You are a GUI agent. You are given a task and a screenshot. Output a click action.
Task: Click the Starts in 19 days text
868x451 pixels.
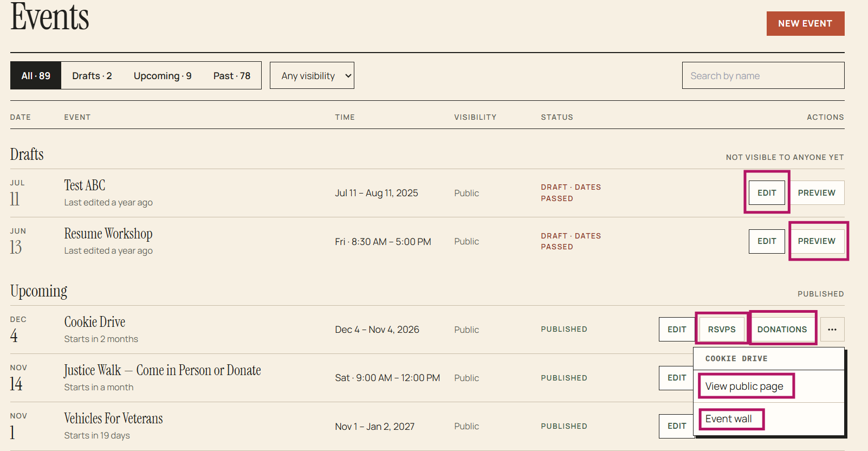[x=97, y=435]
